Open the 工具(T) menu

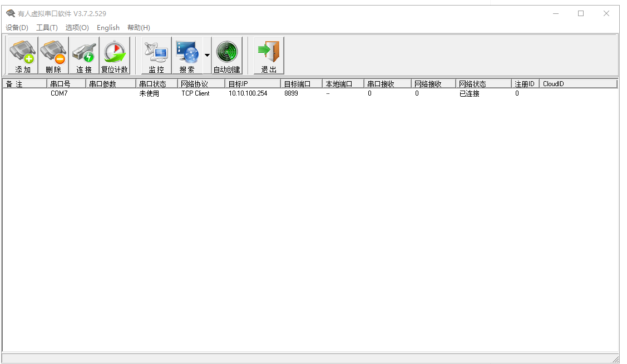[47, 28]
